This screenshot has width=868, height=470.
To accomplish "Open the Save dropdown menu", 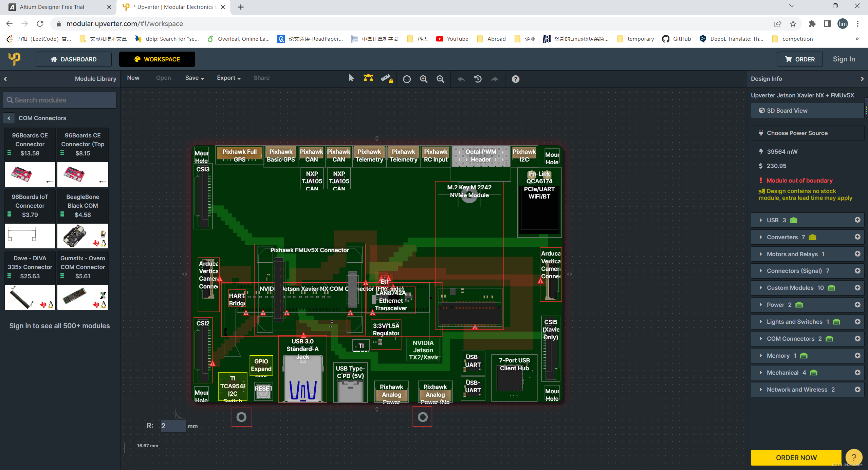I will pos(195,78).
